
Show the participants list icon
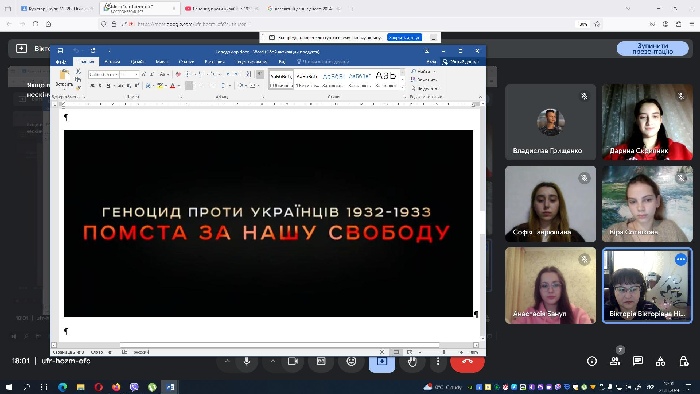pos(615,361)
